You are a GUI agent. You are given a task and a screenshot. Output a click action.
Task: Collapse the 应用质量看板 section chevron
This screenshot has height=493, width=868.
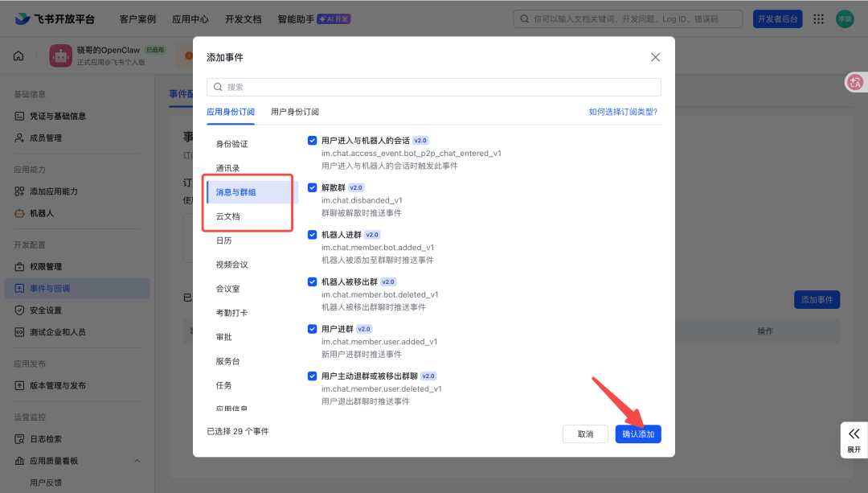pos(137,461)
